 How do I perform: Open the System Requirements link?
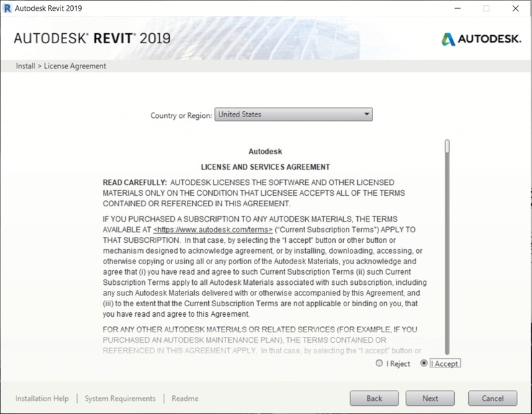(x=120, y=399)
